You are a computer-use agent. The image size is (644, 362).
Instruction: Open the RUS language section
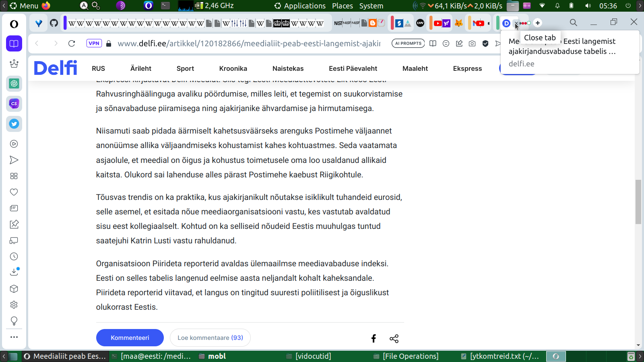point(98,68)
